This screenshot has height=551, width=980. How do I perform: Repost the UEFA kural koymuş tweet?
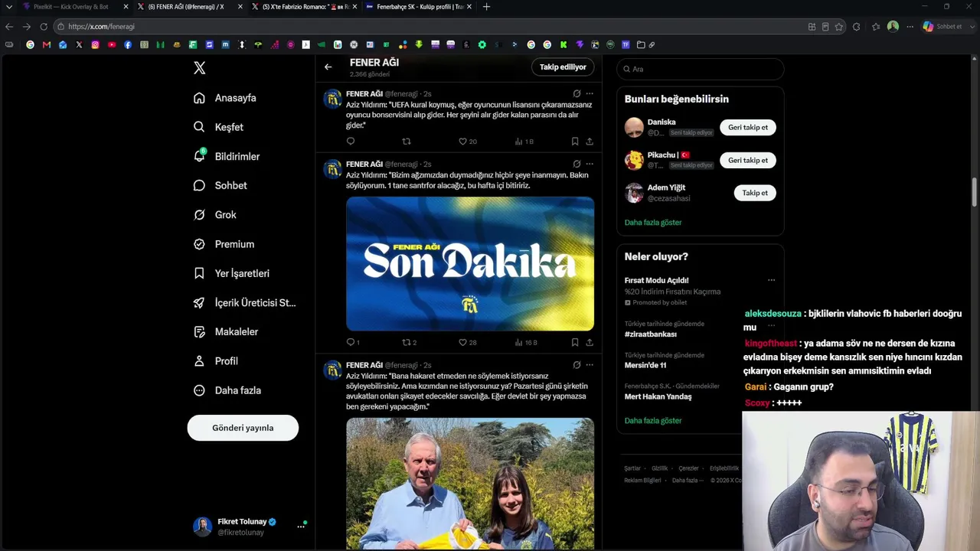point(407,142)
